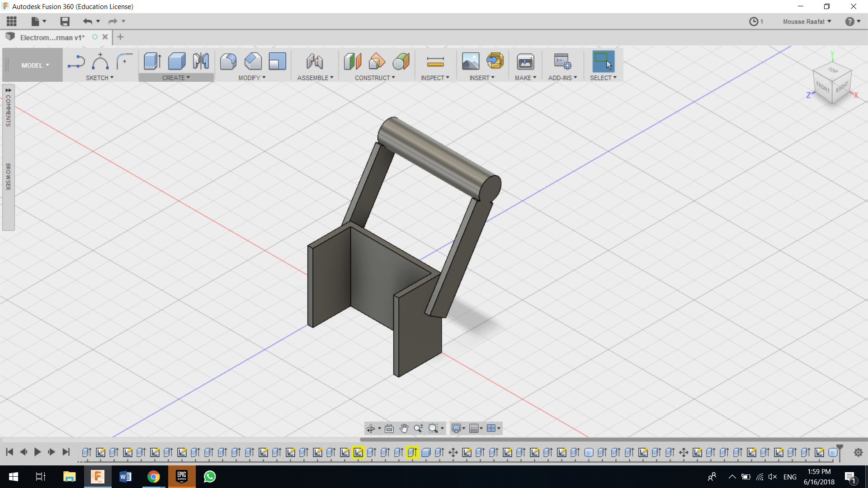Viewport: 868px width, 488px height.
Task: Click the Insert Decal image icon
Action: pyautogui.click(x=471, y=61)
